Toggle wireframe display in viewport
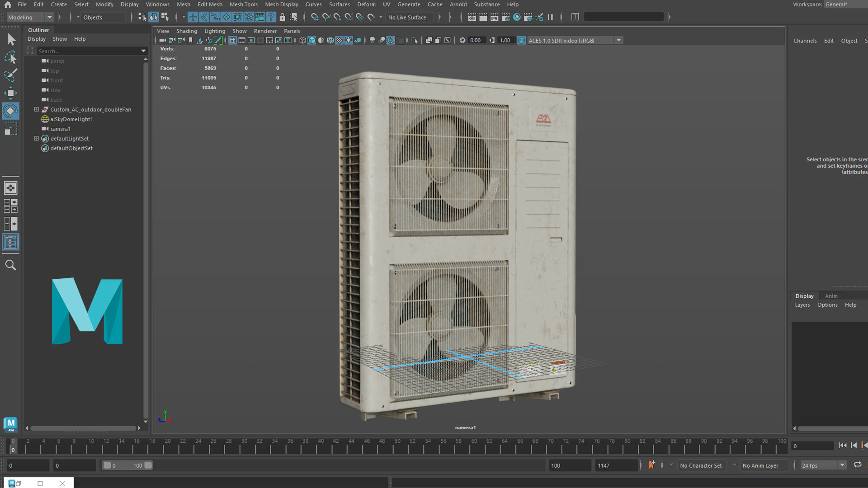Screen dimensions: 868x488 pyautogui.click(x=302, y=40)
